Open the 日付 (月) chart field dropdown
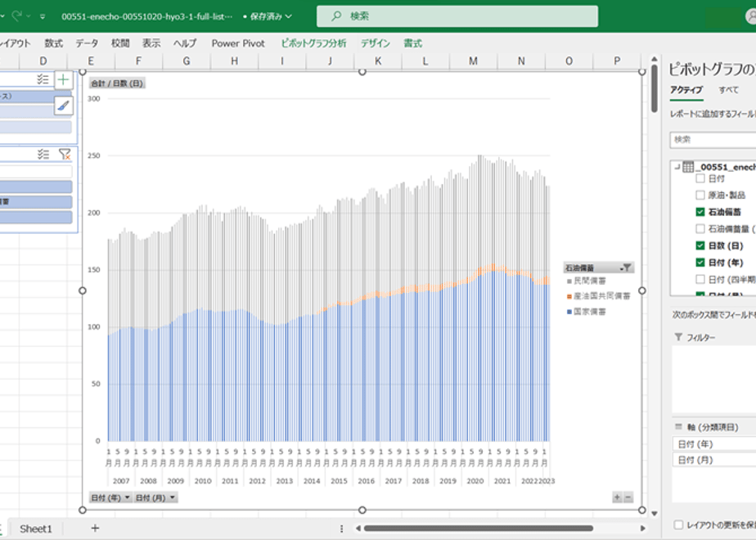 click(172, 497)
